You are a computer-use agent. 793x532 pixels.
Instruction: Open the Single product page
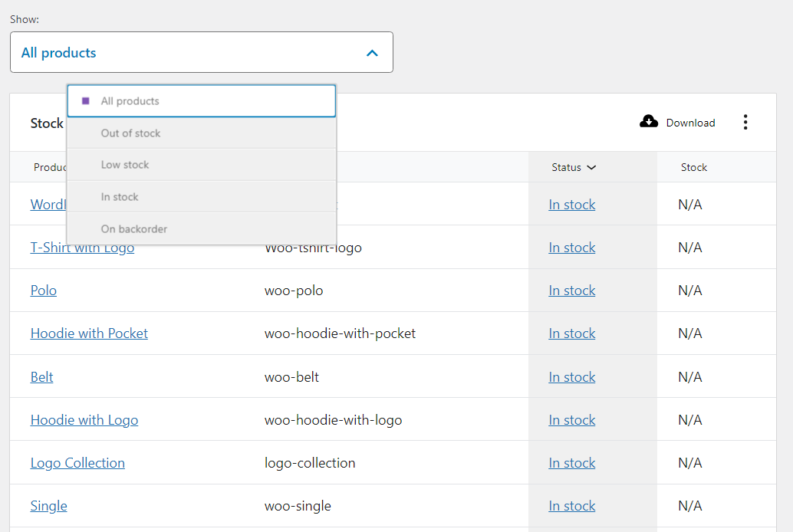pos(48,506)
